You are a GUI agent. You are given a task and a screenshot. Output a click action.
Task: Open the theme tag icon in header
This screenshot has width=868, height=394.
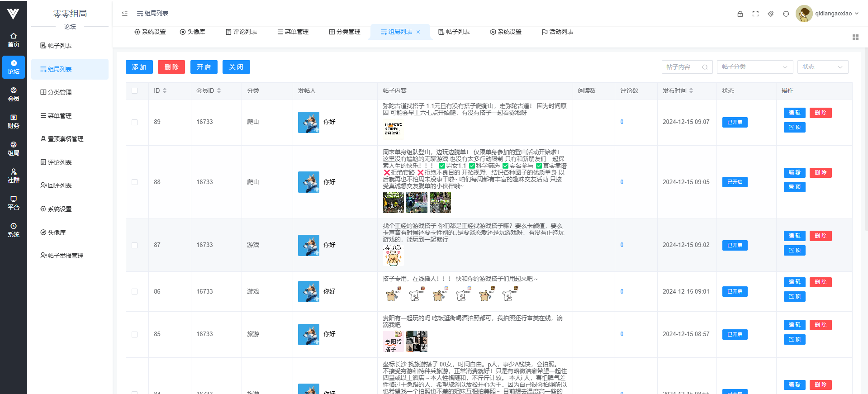(x=771, y=14)
